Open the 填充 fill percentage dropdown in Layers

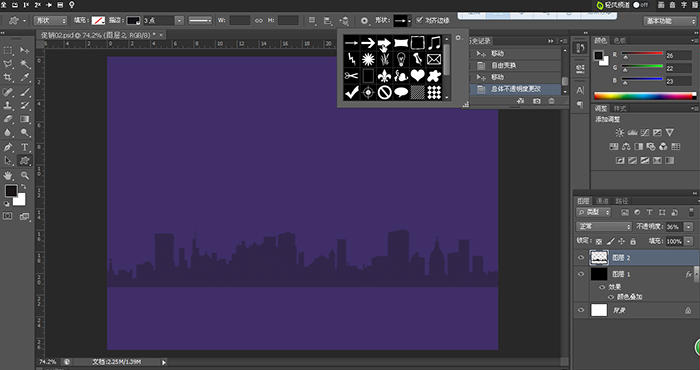click(689, 241)
